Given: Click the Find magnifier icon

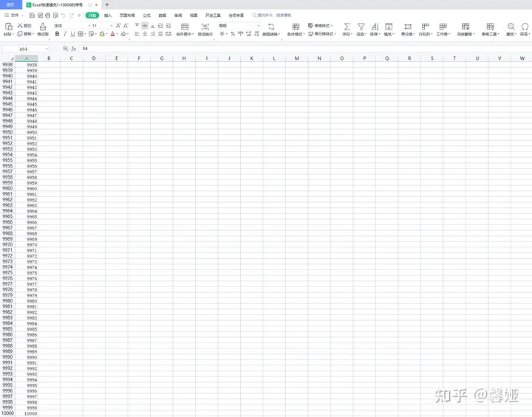Looking at the screenshot, I should (511, 27).
